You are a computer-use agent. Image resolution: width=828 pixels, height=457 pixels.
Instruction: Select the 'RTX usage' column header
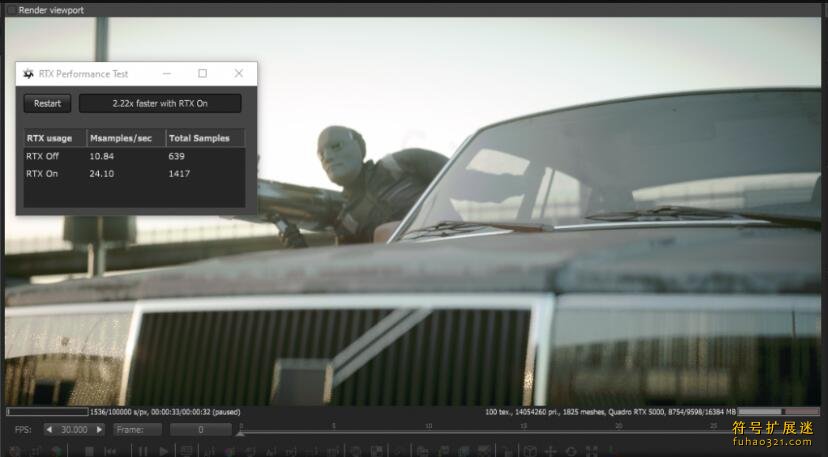[55, 138]
